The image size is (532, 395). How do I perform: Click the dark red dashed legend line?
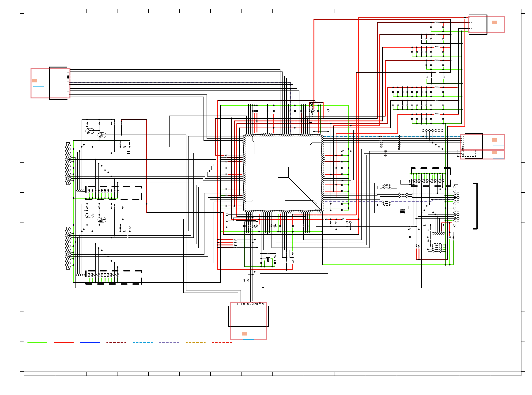click(x=116, y=342)
